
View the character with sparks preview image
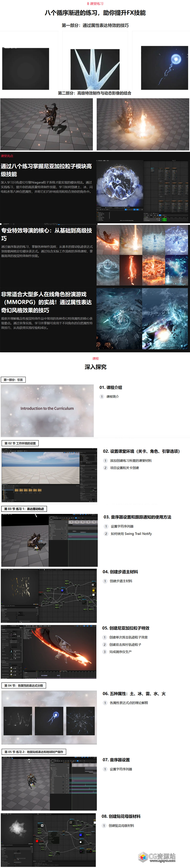tap(47, 124)
